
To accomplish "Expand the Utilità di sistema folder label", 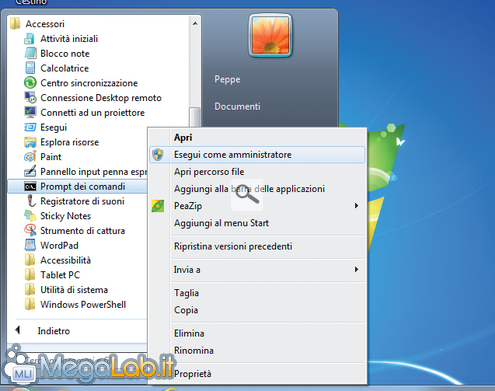I will pos(74,290).
